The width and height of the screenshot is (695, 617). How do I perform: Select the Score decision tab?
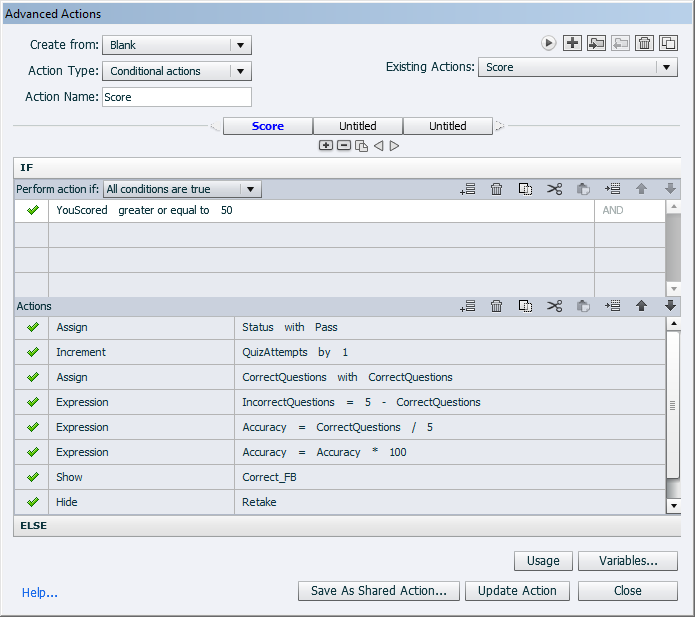tap(268, 126)
